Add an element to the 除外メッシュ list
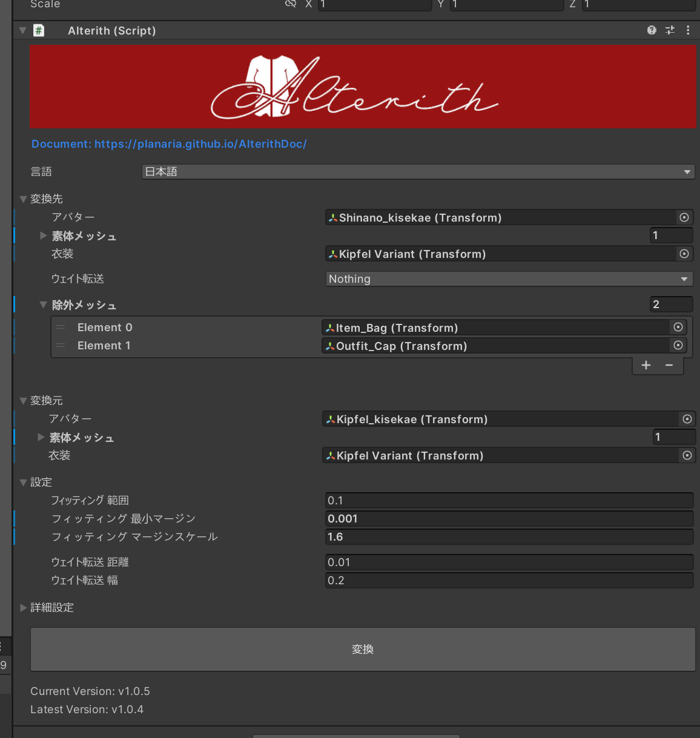Screen dimensions: 700x738 pos(646,365)
